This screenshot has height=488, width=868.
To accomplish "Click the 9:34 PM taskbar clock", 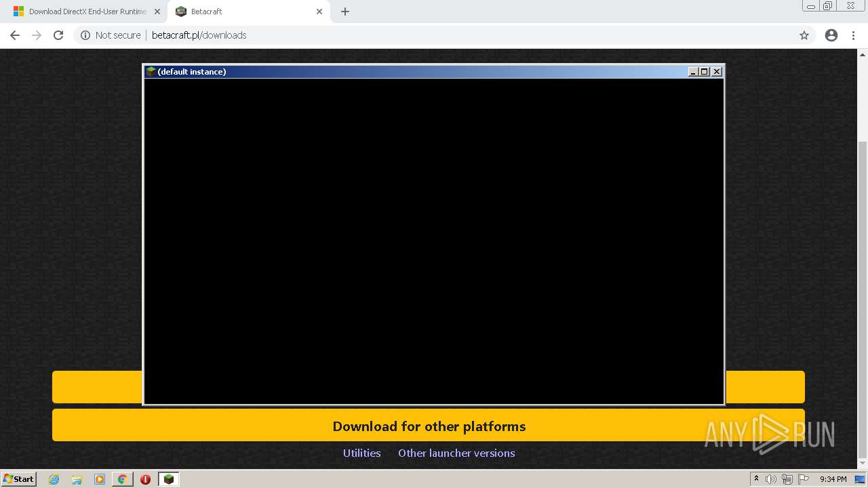I will coord(833,479).
